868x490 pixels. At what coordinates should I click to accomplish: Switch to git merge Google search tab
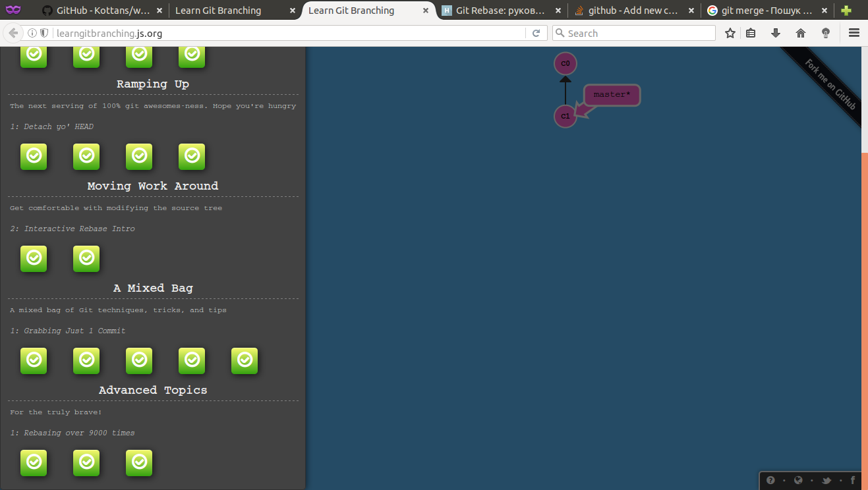click(x=767, y=11)
